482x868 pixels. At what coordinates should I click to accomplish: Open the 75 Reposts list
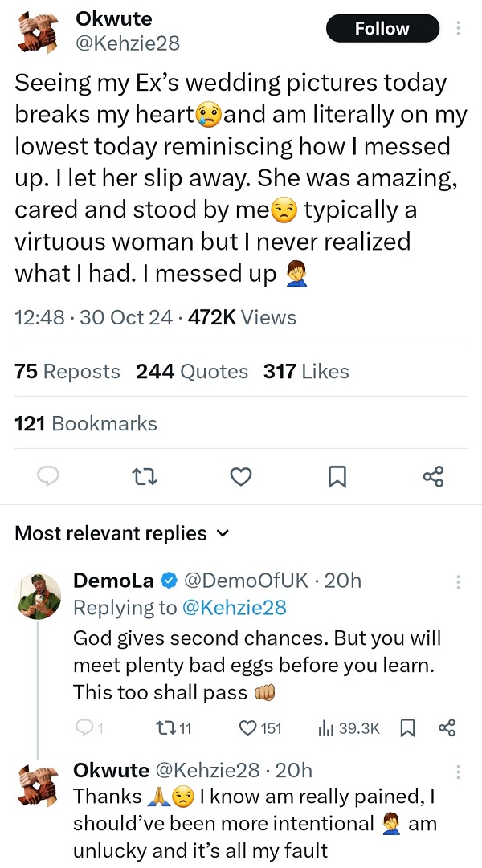click(x=67, y=372)
